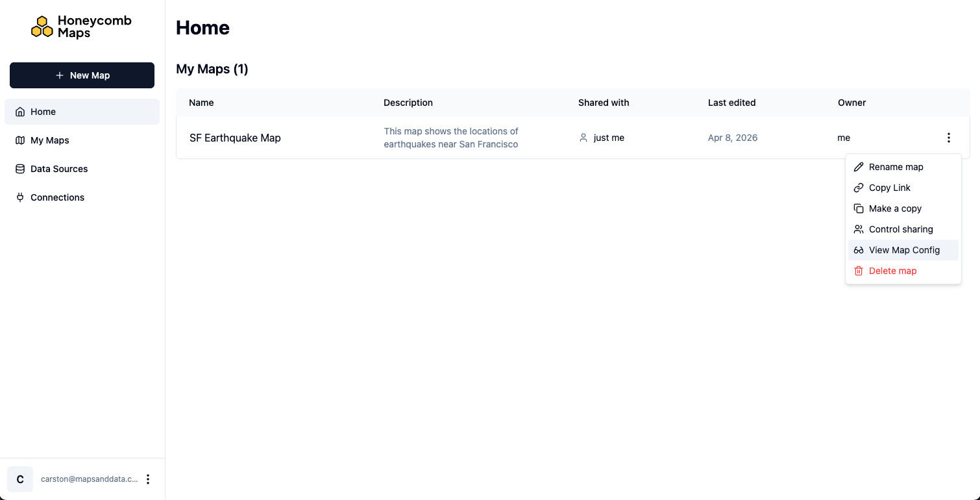Click the 'C' avatar circle
Viewport: 980px width, 500px height.
coord(19,479)
